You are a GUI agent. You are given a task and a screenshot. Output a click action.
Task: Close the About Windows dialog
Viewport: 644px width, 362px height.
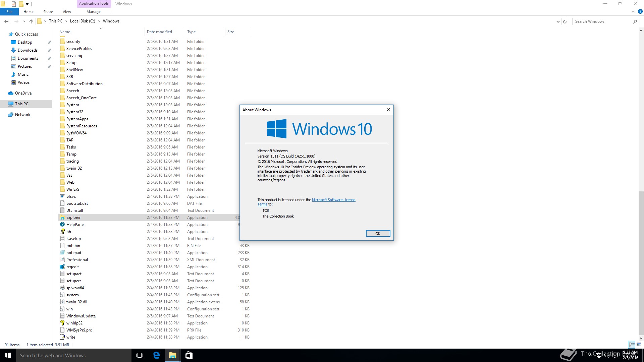[388, 110]
